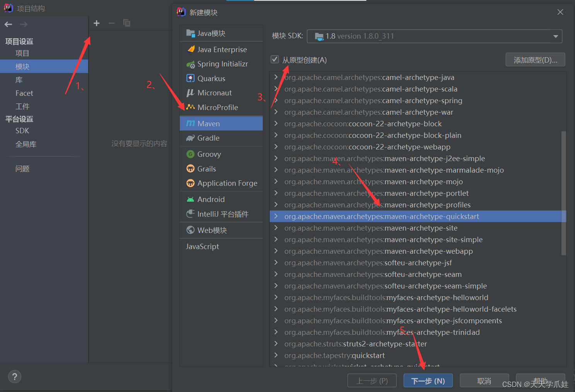Click 上一步 (P) button
The height and width of the screenshot is (392, 575).
372,381
